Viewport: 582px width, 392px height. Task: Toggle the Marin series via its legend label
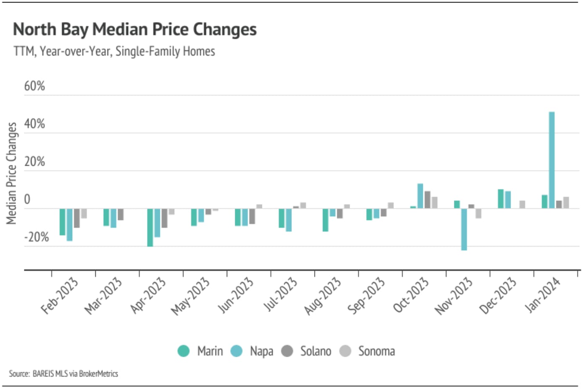tap(210, 351)
